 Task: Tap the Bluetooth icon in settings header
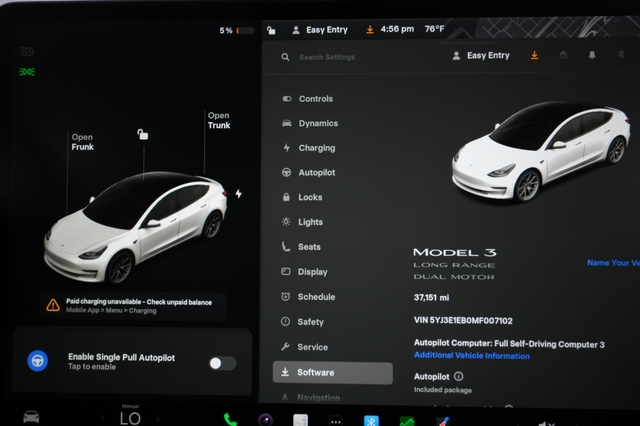621,54
